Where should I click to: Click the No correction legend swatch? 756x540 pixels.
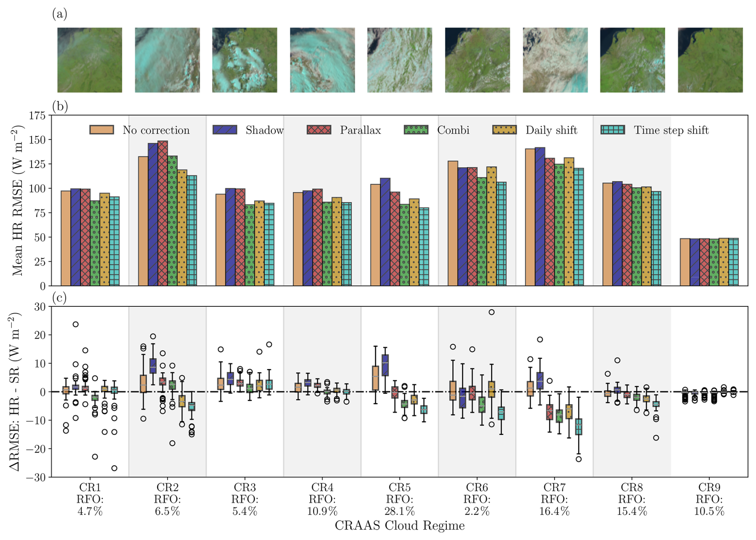101,130
